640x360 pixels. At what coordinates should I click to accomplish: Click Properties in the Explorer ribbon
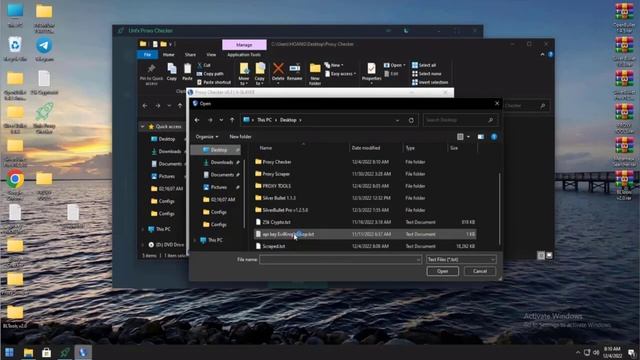(371, 72)
